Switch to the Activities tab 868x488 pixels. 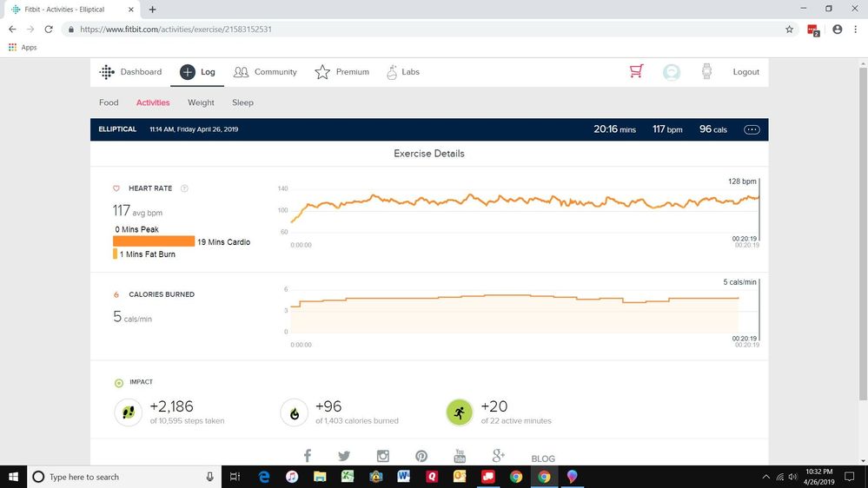[153, 102]
